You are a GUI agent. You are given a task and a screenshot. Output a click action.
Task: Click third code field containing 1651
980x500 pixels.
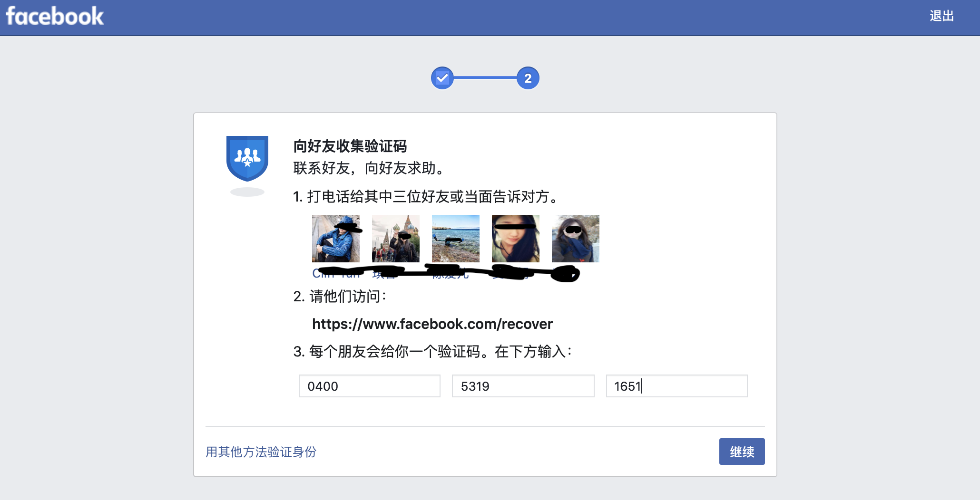677,386
